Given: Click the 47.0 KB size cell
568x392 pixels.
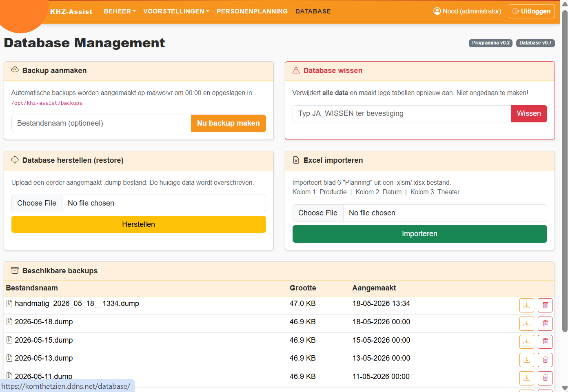Looking at the screenshot, I should click(x=303, y=303).
